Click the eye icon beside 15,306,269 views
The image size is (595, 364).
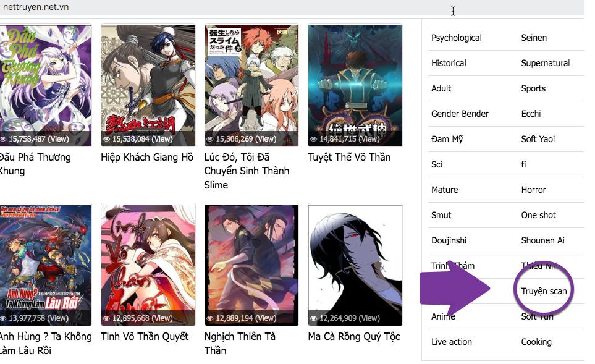[x=210, y=139]
